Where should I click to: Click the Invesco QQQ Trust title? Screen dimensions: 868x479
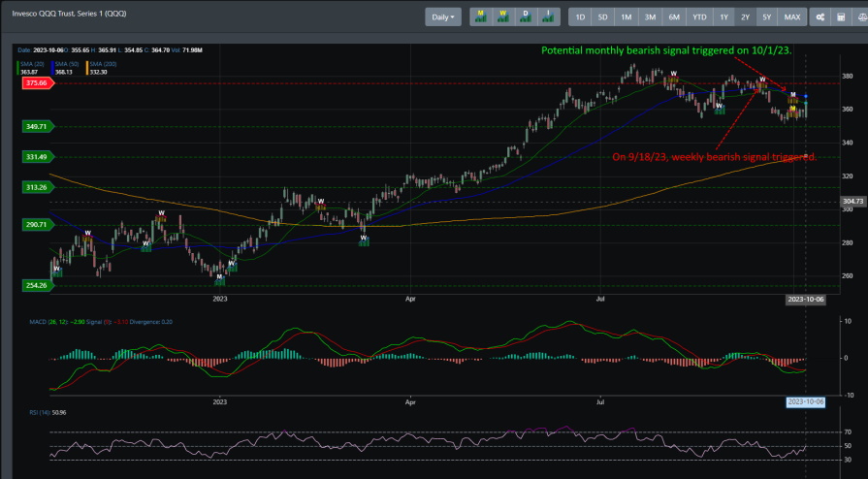click(x=69, y=13)
